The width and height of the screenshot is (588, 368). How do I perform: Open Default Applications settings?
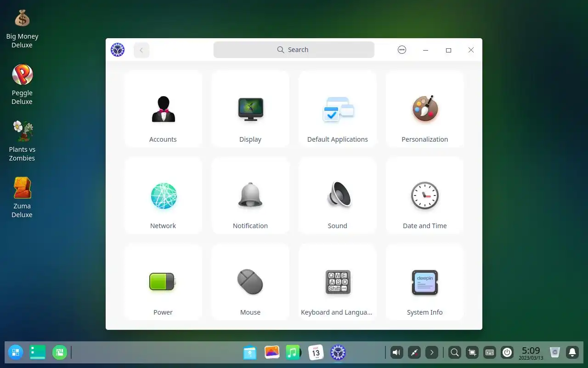pyautogui.click(x=338, y=109)
